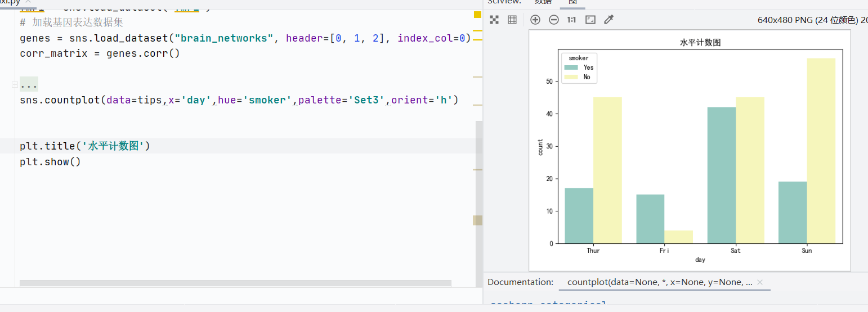Click the yellow inspection warning indicator

click(477, 15)
